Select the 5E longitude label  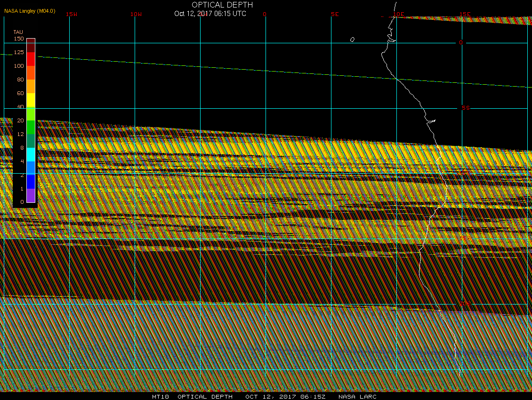pyautogui.click(x=335, y=14)
